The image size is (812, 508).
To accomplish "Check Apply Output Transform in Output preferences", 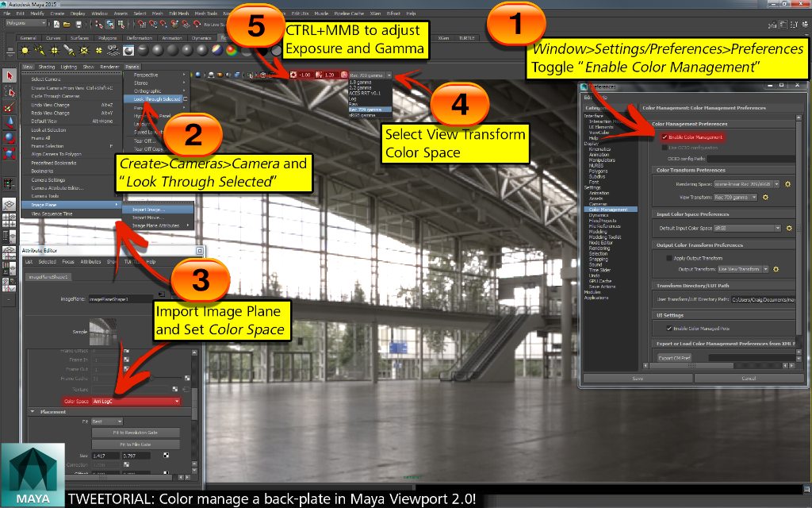I will pyautogui.click(x=668, y=259).
